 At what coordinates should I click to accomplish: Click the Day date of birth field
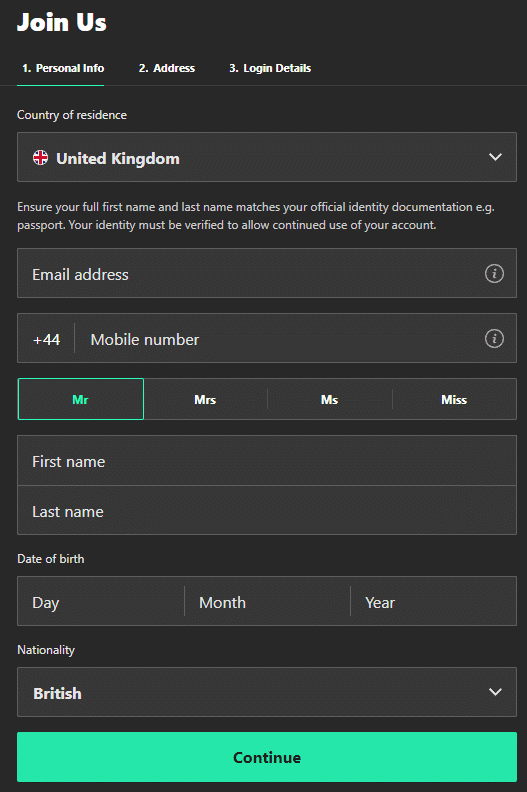point(101,601)
